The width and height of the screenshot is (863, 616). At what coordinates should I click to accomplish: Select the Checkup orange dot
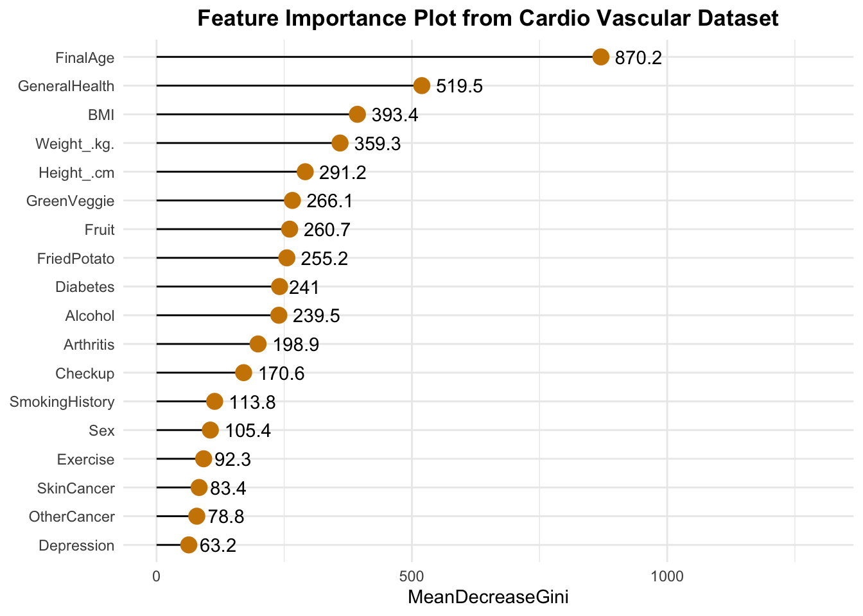pyautogui.click(x=243, y=373)
